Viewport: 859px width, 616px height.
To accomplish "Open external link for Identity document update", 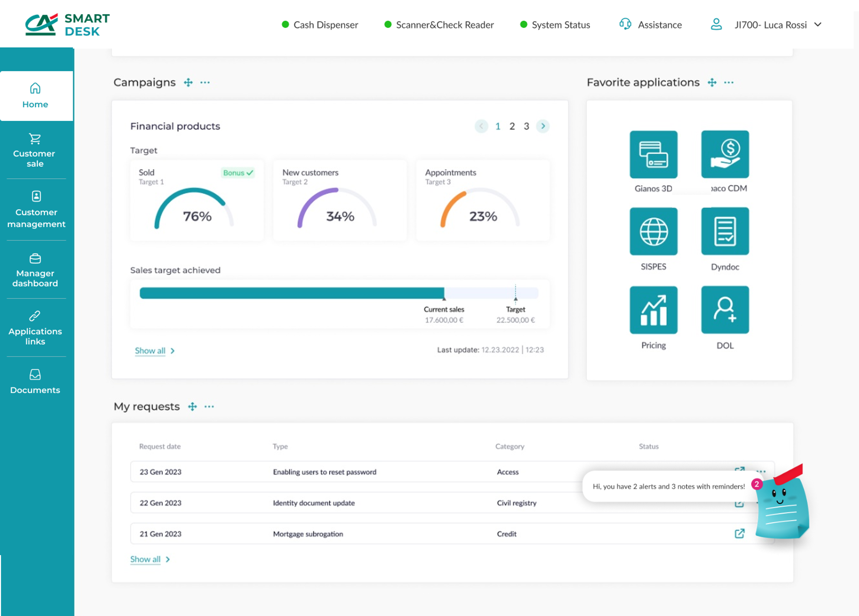I will (x=739, y=504).
